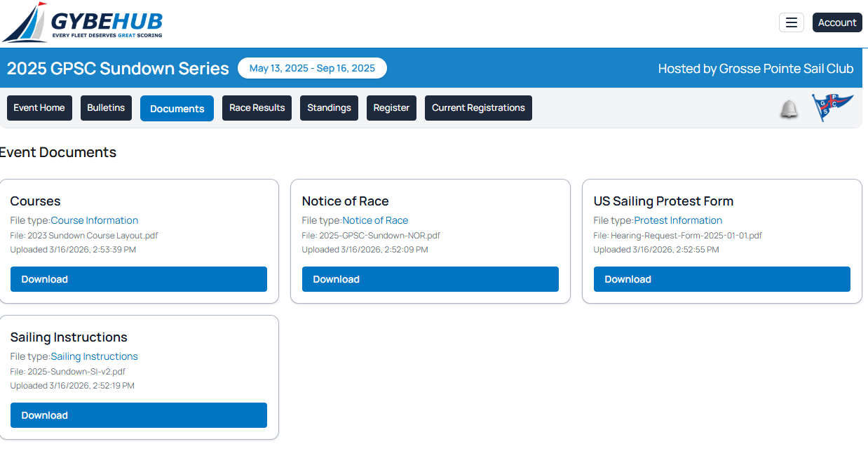The image size is (868, 458).
Task: Click the Notice of Race card title
Action: (x=345, y=201)
